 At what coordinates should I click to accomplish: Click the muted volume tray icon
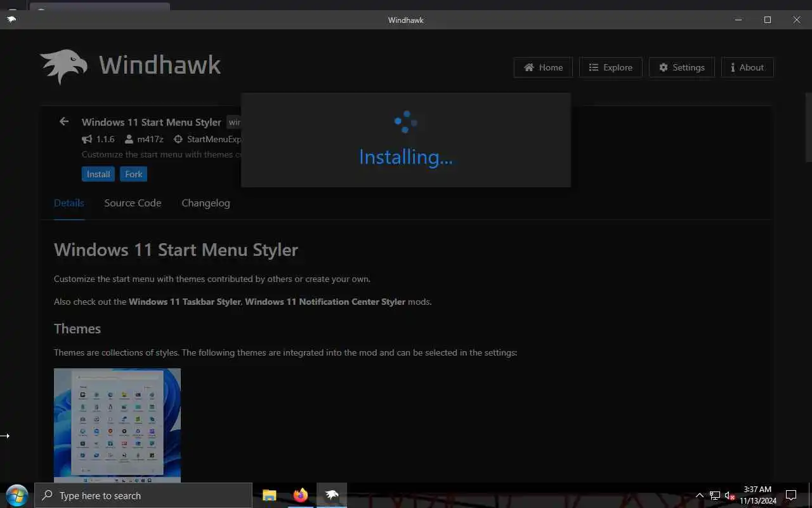coord(730,495)
